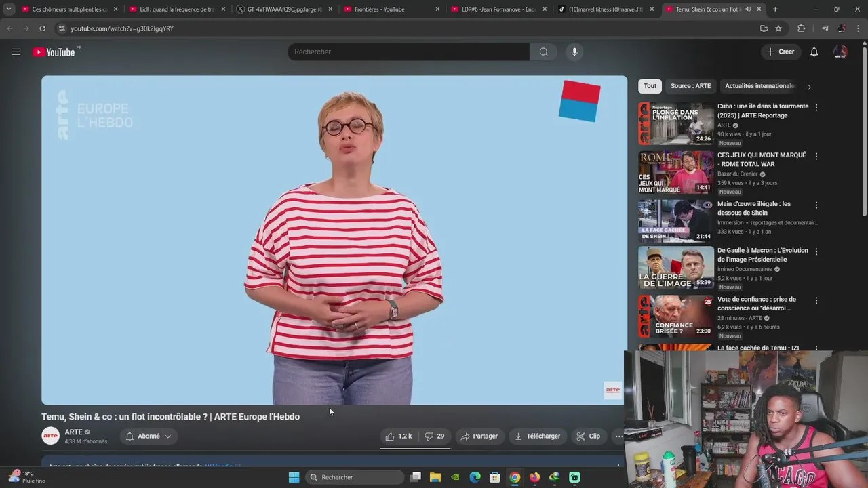Focus the YouTube Rechercher search field
This screenshot has height=488, width=868.
pyautogui.click(x=408, y=52)
